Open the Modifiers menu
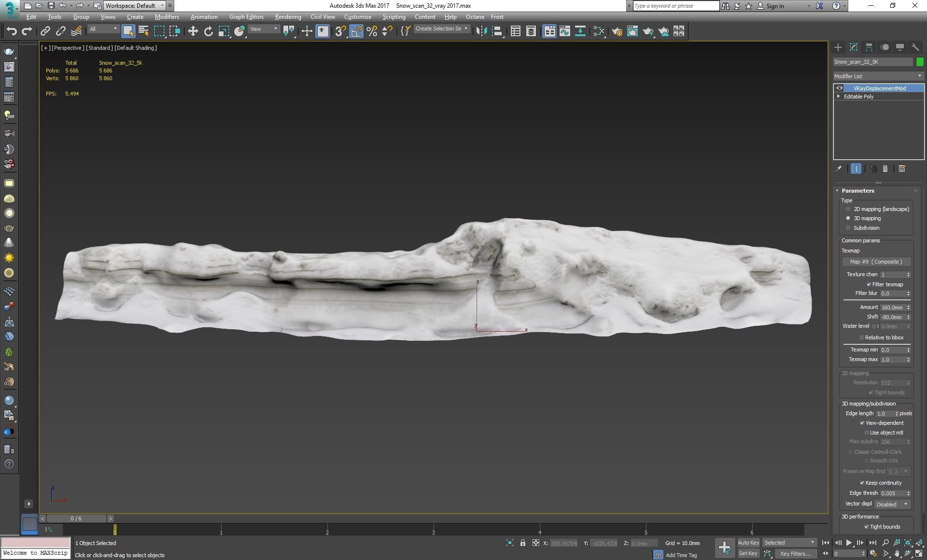This screenshot has width=927, height=560. tap(167, 17)
